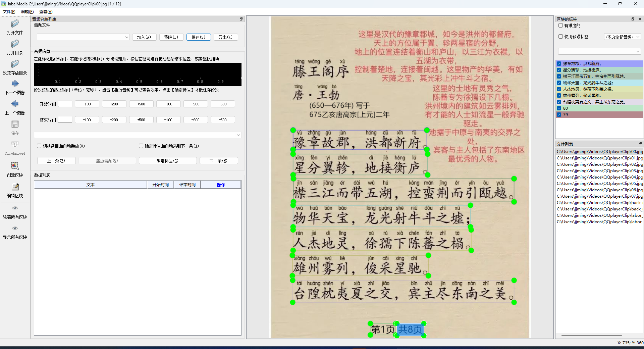Open the empty label combo box in 区块的标签

tap(599, 51)
